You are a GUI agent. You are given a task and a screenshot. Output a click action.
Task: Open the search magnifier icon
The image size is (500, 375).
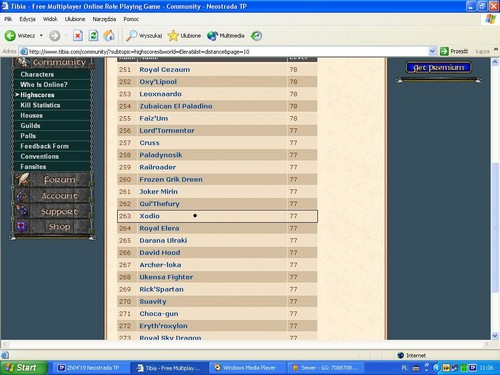click(x=131, y=35)
